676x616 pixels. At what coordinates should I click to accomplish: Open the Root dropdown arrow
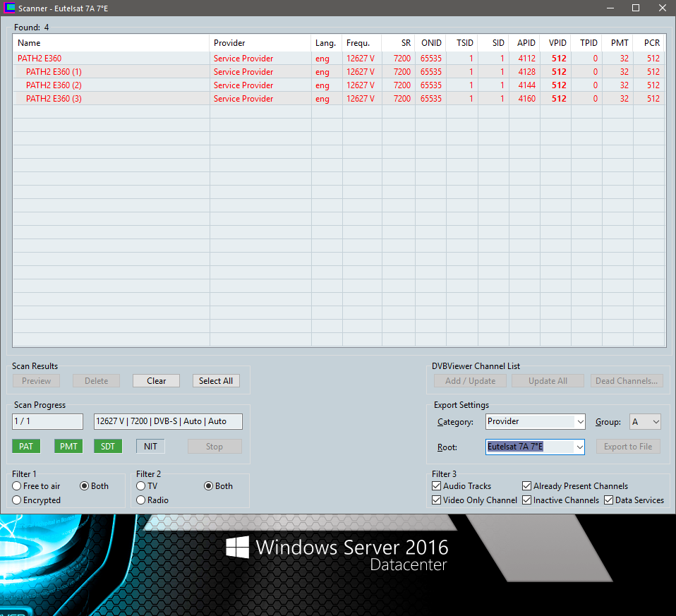(579, 447)
